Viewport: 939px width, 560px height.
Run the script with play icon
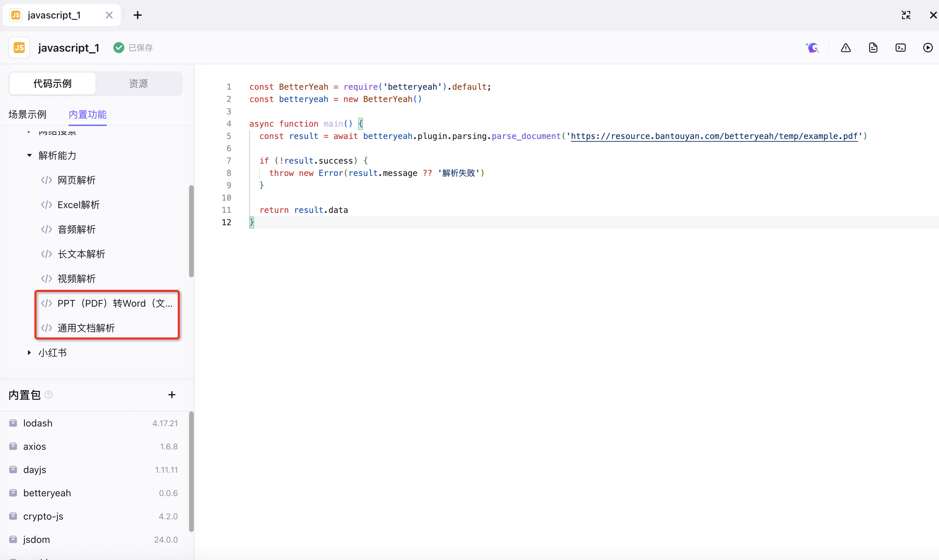point(928,48)
